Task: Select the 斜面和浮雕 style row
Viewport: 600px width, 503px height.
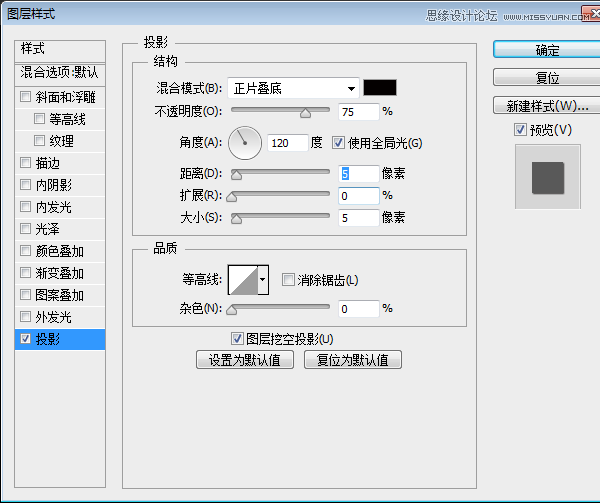Action: click(60, 97)
